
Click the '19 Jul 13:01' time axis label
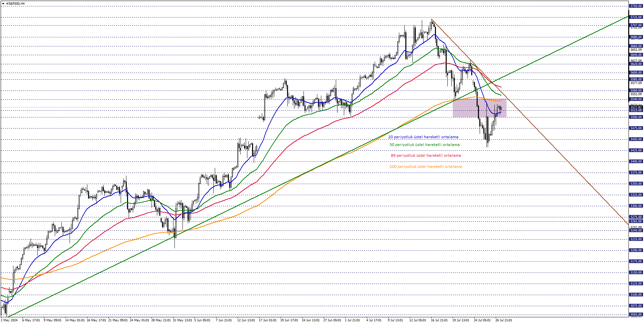(460, 320)
